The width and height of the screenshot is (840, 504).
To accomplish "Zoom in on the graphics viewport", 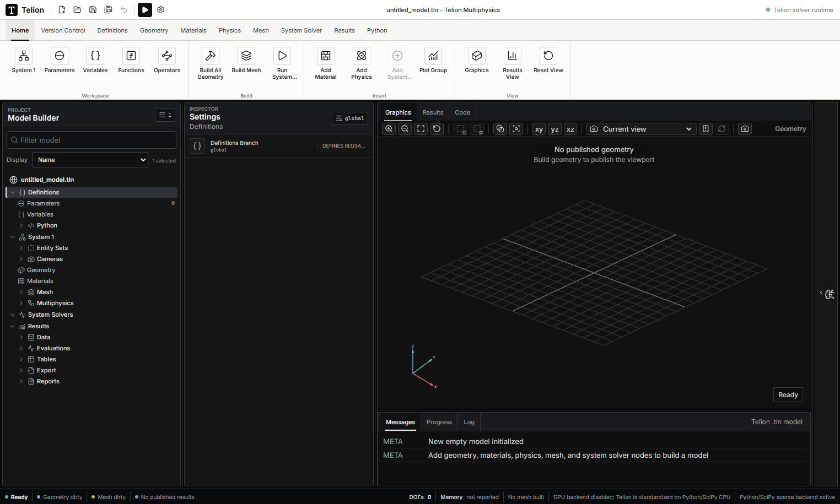I will pyautogui.click(x=389, y=129).
